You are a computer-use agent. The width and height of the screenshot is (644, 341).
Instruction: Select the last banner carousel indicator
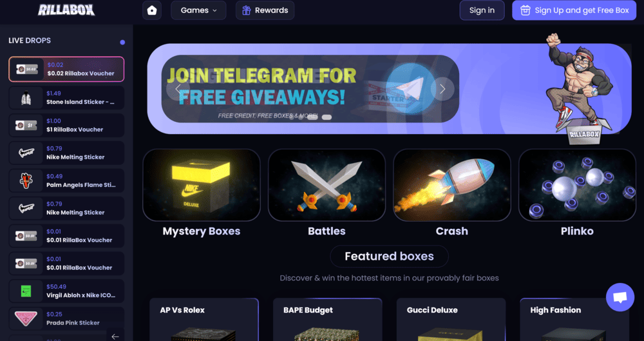click(327, 117)
